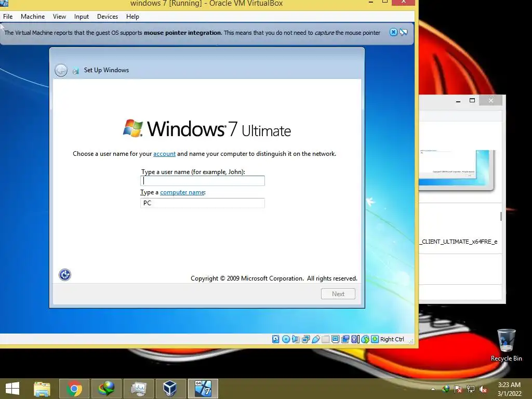This screenshot has width=532, height=399.
Task: Open Internet Download Manager taskbar icon
Action: point(106,389)
